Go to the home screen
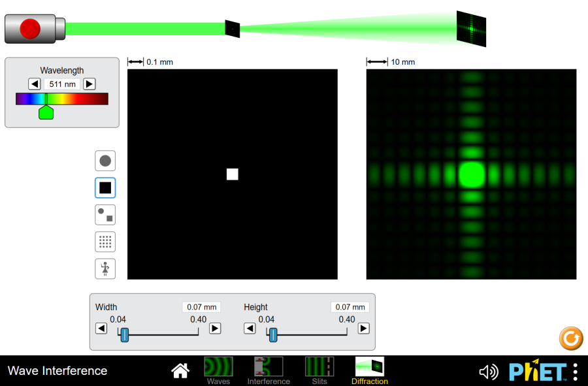Image resolution: width=588 pixels, height=386 pixels. click(180, 370)
